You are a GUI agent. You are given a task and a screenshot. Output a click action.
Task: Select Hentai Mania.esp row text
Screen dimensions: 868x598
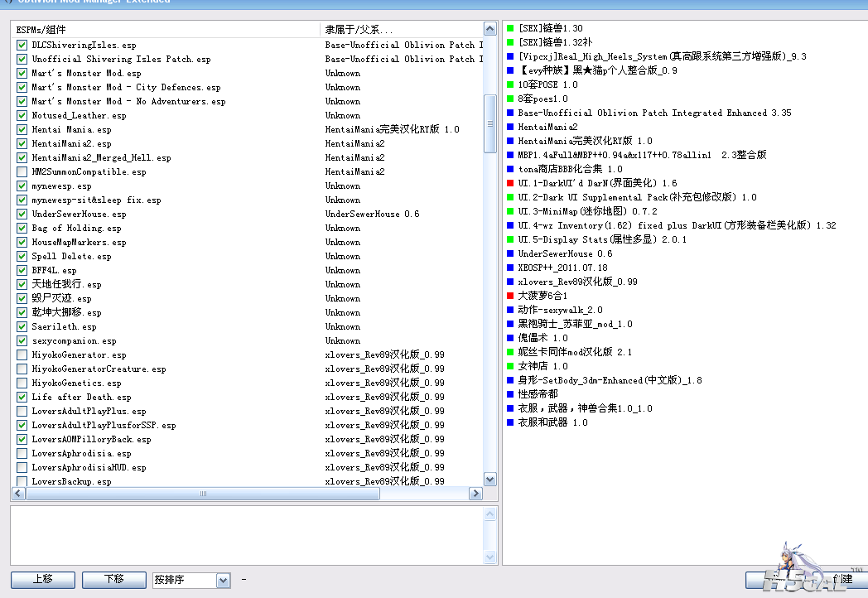tap(71, 129)
